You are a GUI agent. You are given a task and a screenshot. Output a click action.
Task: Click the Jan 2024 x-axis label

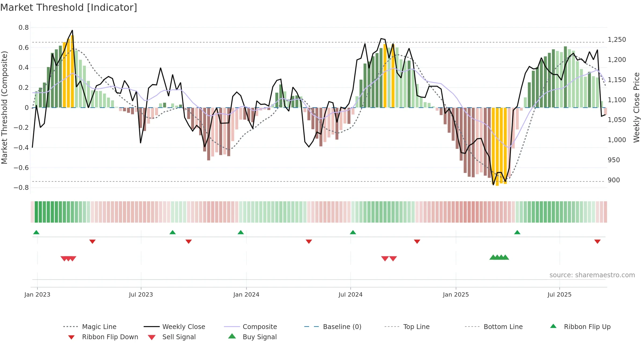pyautogui.click(x=246, y=295)
